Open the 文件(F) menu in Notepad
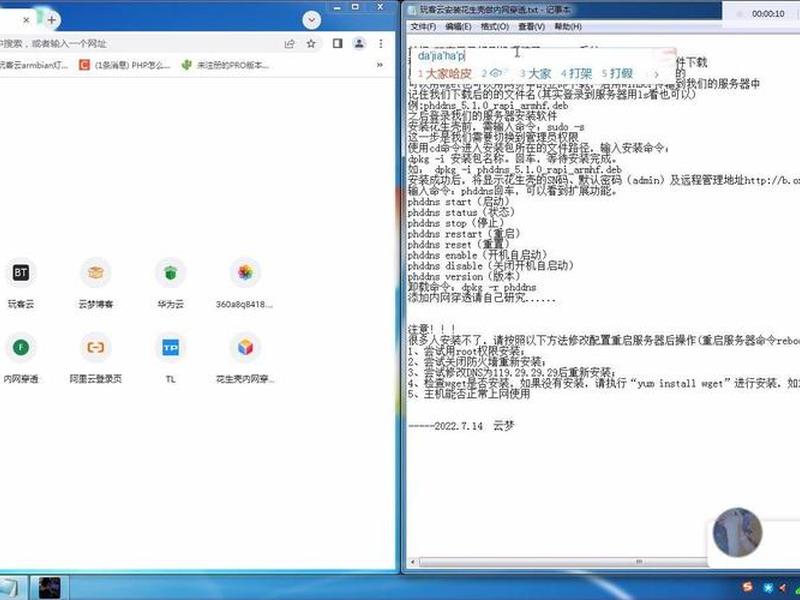Viewport: 800px width, 600px height. click(423, 27)
